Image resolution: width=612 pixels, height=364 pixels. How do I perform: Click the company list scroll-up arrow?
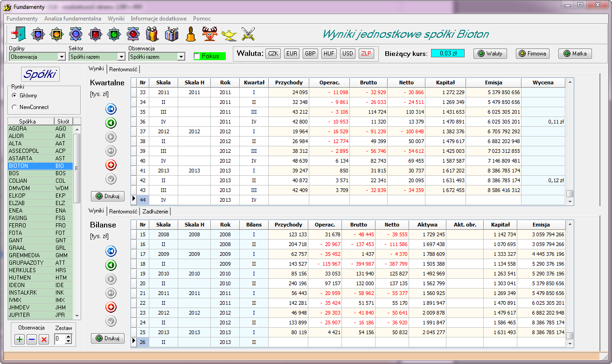tap(77, 129)
